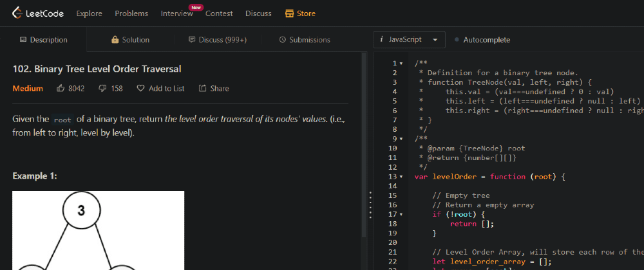
Task: Click the Solution lock icon
Action: click(115, 40)
